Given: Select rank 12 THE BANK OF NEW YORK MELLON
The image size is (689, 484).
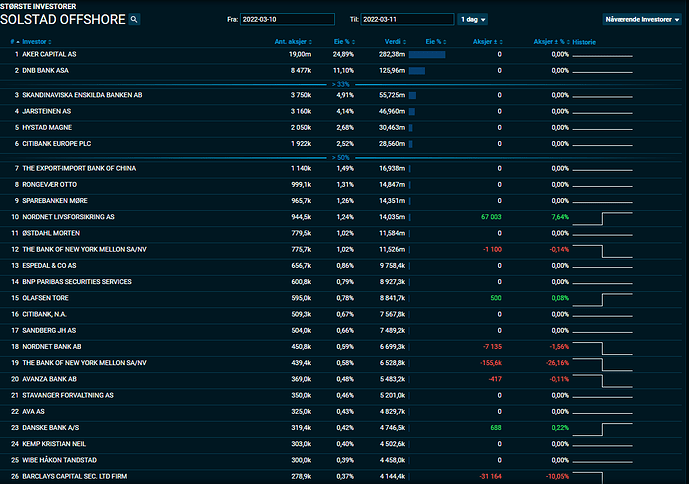Looking at the screenshot, I should tap(84, 249).
